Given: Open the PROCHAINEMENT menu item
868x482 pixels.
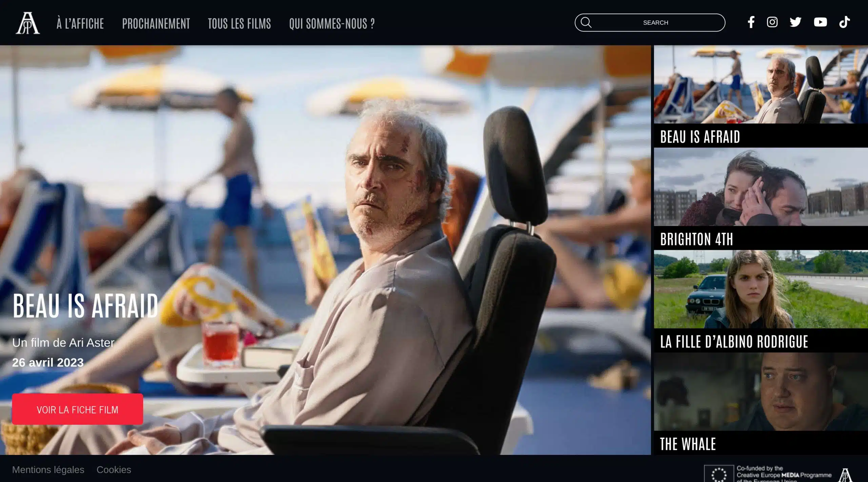Looking at the screenshot, I should pos(156,23).
